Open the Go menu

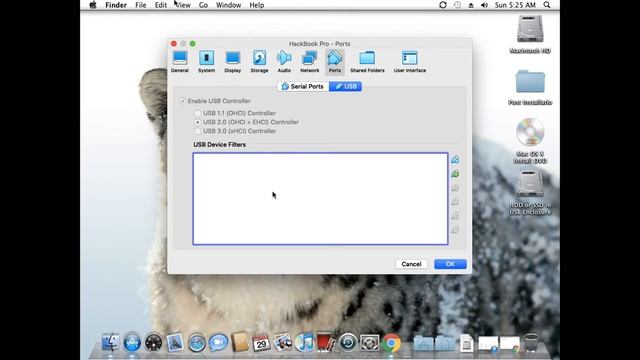point(203,5)
